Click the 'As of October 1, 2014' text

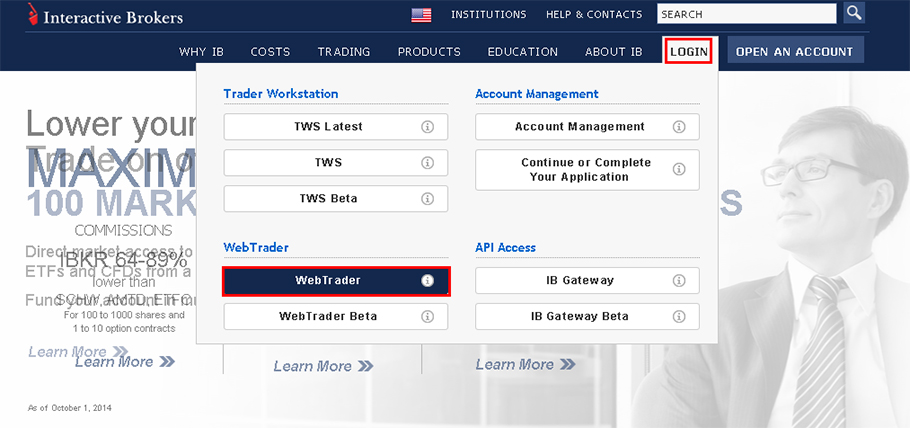[70, 408]
